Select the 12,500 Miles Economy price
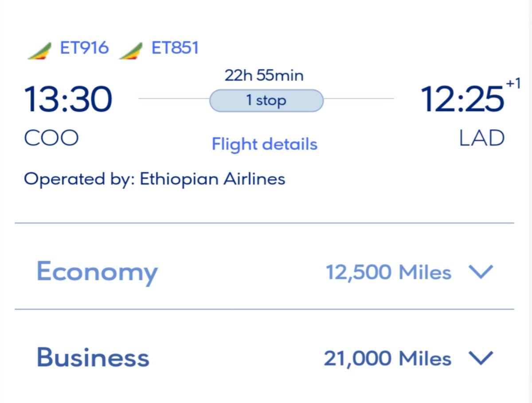The width and height of the screenshot is (532, 403). pos(388,272)
